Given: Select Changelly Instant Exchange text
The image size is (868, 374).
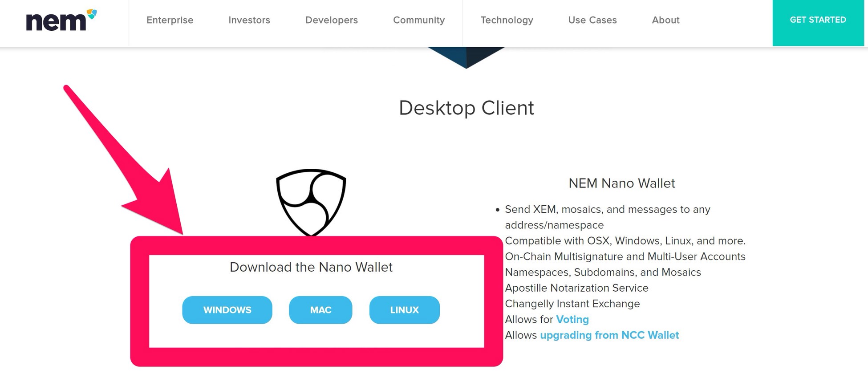Looking at the screenshot, I should tap(572, 304).
